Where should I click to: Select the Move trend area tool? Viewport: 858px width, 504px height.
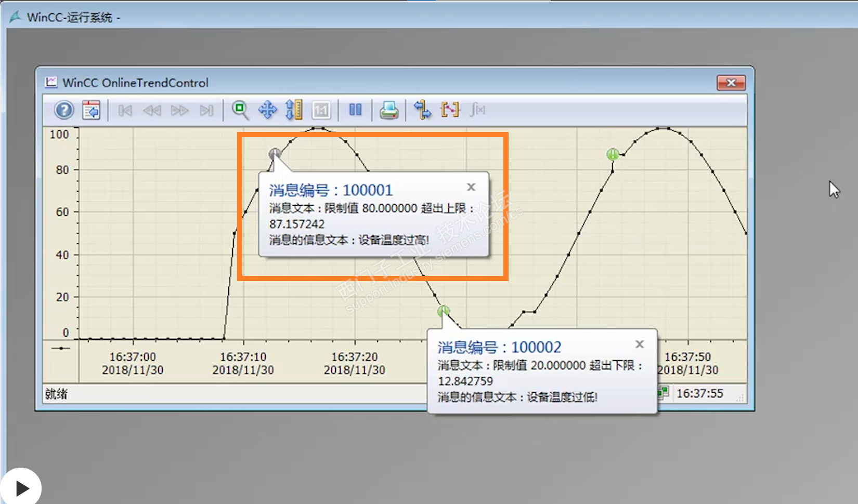[x=267, y=110]
